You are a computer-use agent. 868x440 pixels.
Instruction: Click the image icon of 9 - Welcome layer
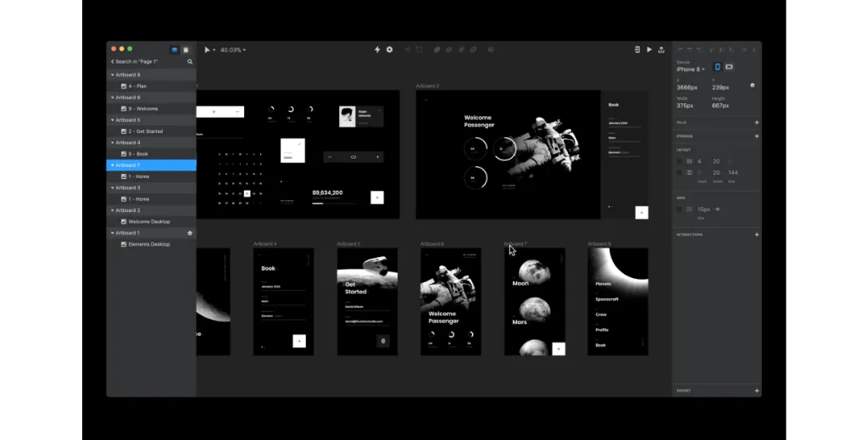coord(124,109)
